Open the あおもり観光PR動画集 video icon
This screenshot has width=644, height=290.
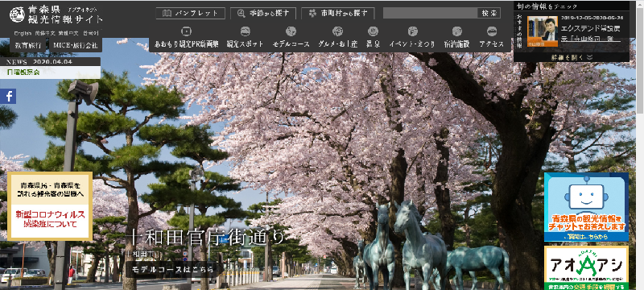tap(187, 31)
